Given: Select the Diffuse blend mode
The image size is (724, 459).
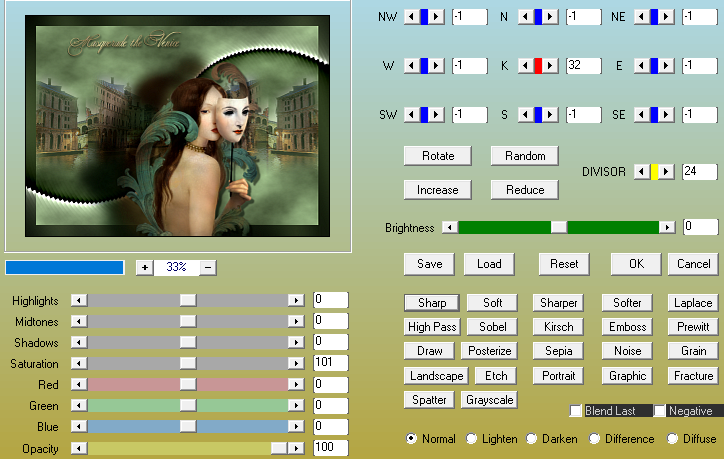Looking at the screenshot, I should tap(672, 438).
